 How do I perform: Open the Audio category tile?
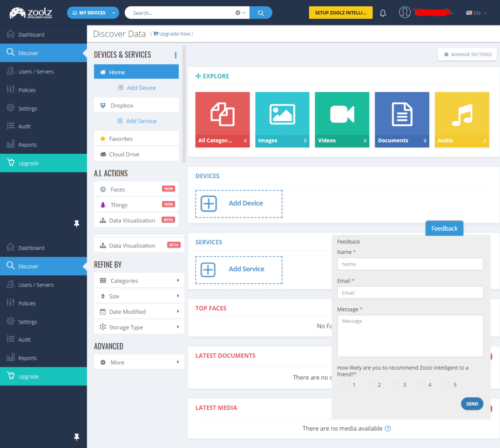click(x=461, y=119)
